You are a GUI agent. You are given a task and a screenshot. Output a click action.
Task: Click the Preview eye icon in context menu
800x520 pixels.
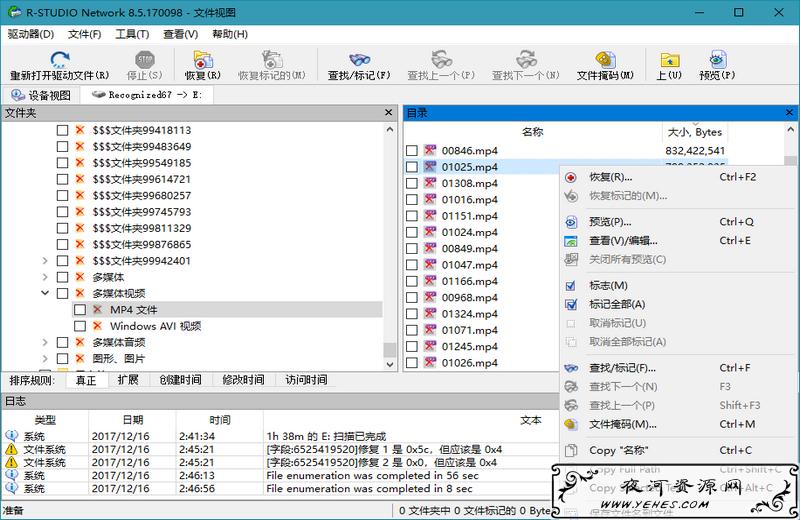[x=571, y=222]
